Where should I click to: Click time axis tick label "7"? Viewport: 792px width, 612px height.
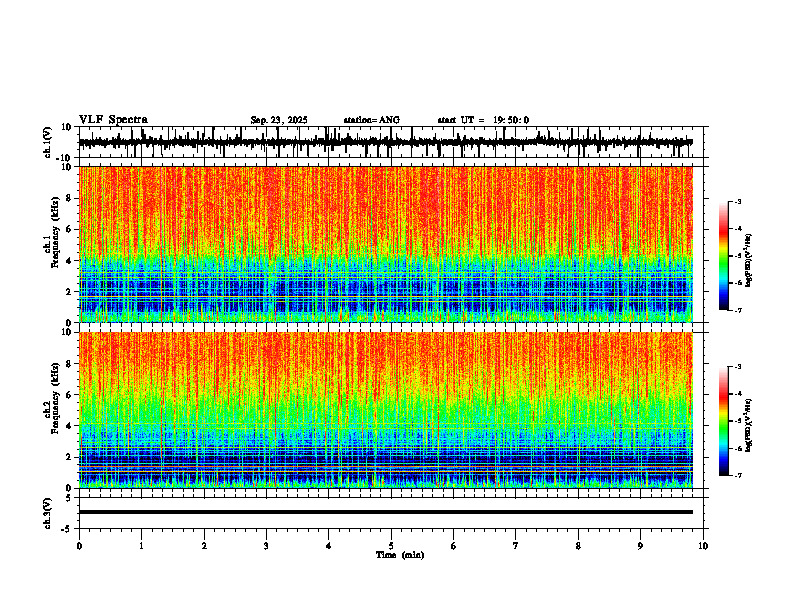516,546
